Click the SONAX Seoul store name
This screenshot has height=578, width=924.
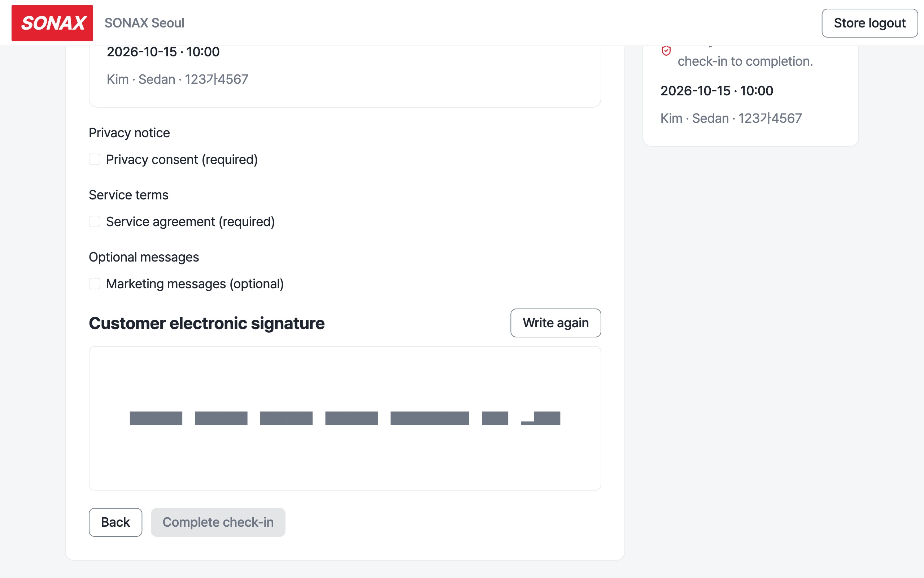(x=144, y=23)
